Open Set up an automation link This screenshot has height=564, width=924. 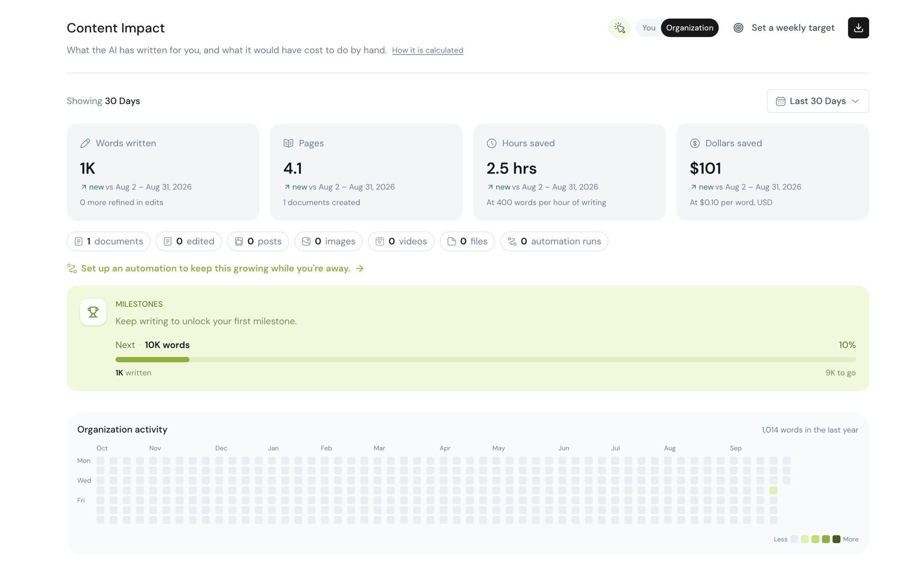point(215,269)
